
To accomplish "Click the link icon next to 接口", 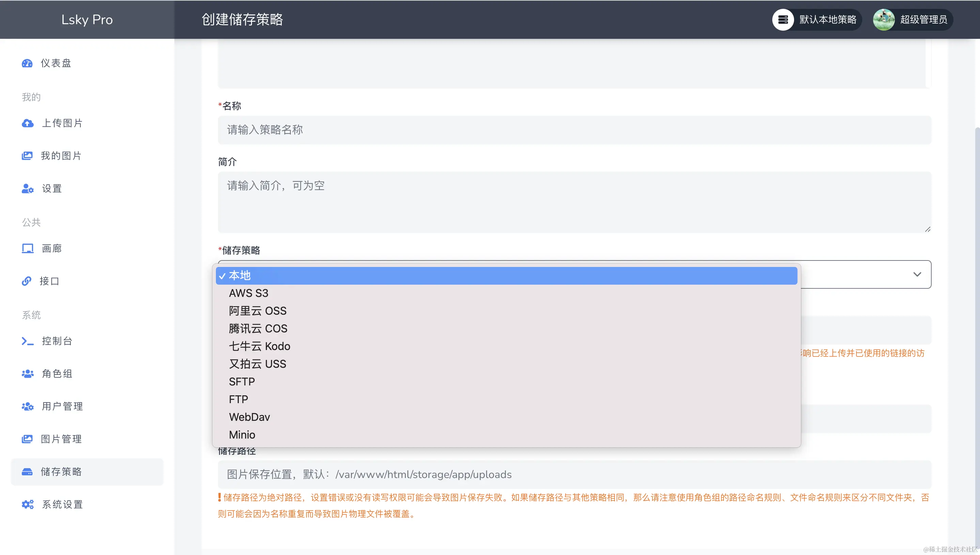I will (26, 281).
